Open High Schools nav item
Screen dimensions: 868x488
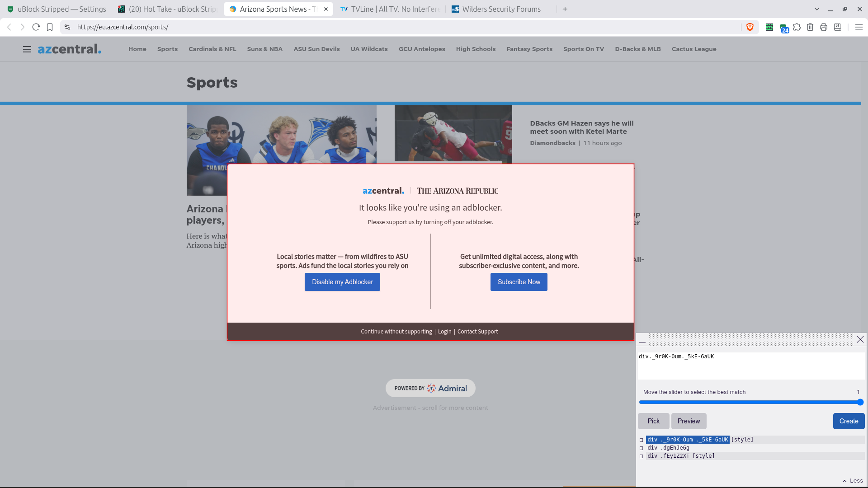tap(476, 49)
